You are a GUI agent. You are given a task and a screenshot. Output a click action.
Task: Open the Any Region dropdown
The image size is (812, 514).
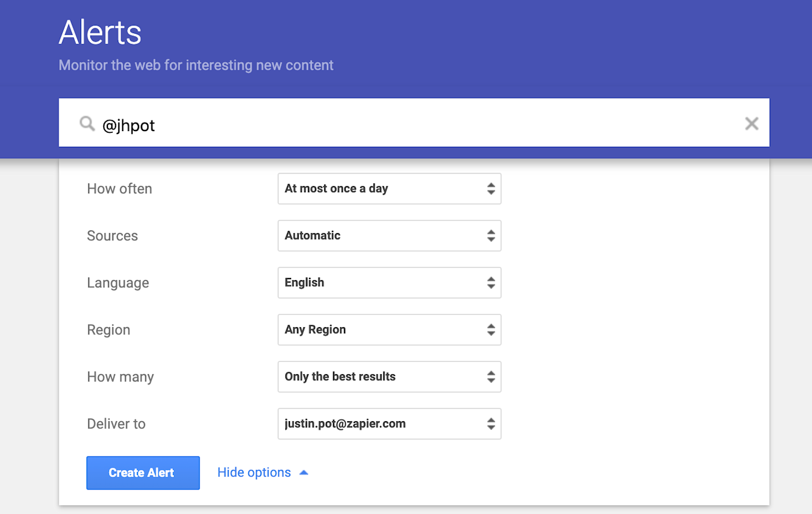[389, 330]
